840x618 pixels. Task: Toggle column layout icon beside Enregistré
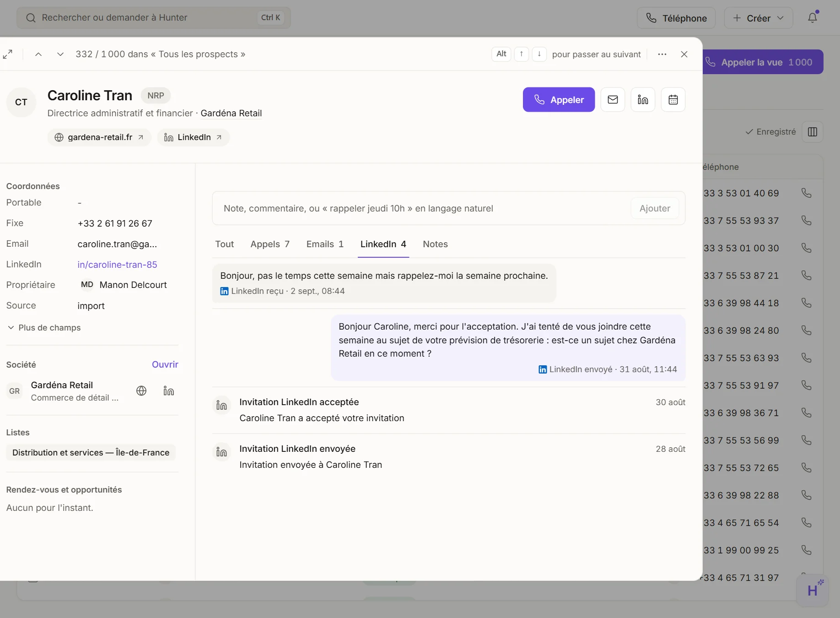point(813,132)
